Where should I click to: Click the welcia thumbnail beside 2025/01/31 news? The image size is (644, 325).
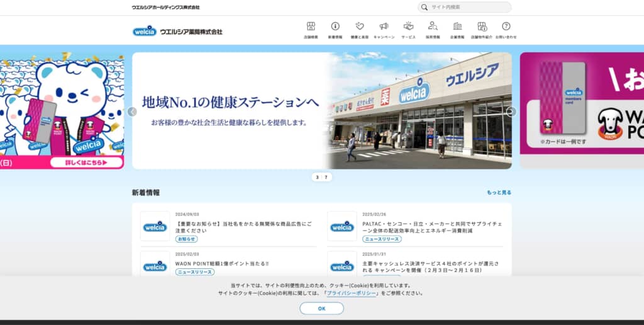(x=342, y=264)
